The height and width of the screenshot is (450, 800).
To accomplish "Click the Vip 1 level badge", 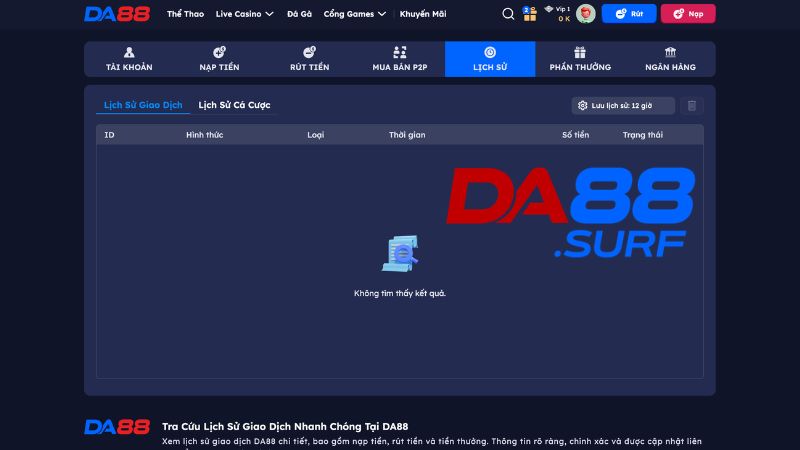I will tap(558, 9).
